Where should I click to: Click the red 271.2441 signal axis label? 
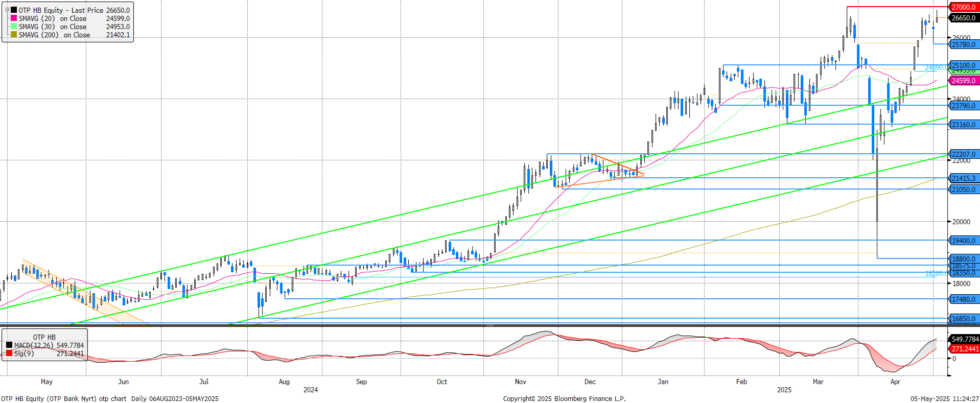click(x=965, y=349)
